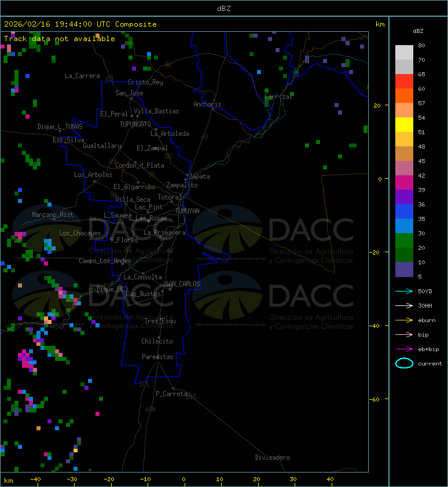
Task: Click the P_Carretas label
Action: pos(173,394)
